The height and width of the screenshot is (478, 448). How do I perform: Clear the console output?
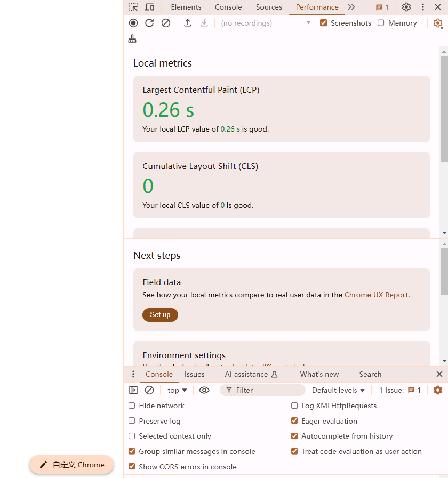[149, 390]
